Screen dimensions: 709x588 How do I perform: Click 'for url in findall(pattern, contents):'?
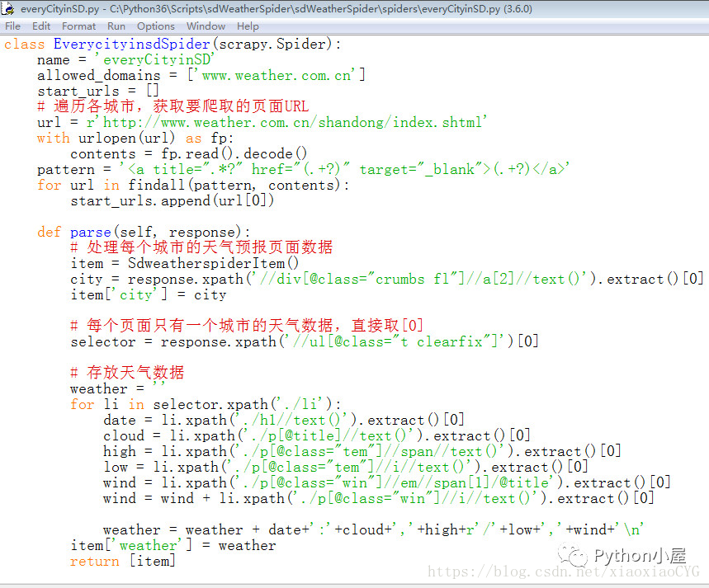click(193, 185)
